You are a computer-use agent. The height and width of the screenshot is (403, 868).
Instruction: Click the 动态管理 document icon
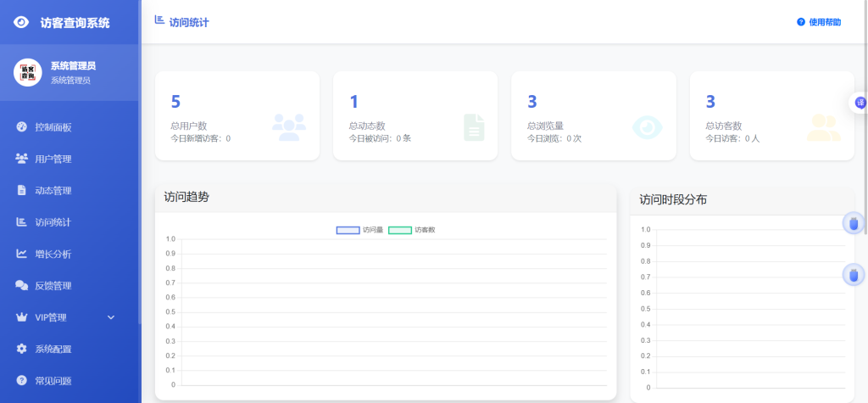coord(21,190)
